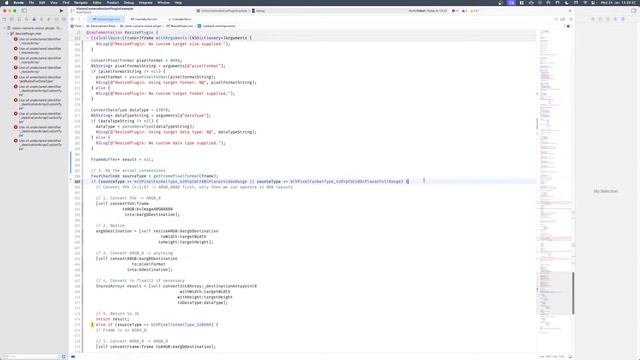The width and height of the screenshot is (640, 360).
Task: Click the Wi-Fi status icon
Action: tap(585, 2)
